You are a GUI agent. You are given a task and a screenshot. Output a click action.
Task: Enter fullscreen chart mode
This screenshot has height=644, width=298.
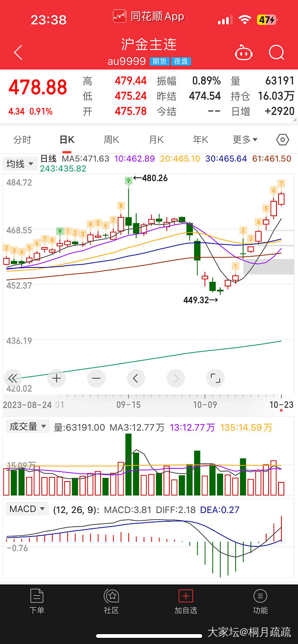pos(215,378)
